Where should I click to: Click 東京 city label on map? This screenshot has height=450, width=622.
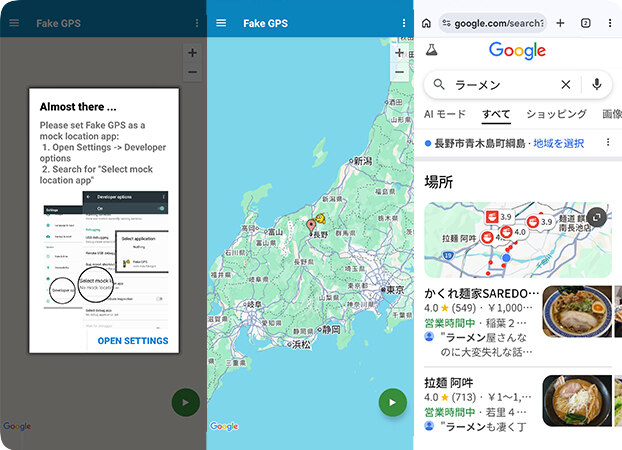[395, 290]
